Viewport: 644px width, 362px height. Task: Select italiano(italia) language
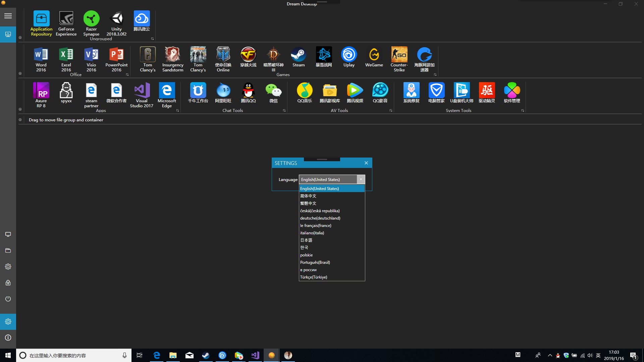pyautogui.click(x=332, y=233)
